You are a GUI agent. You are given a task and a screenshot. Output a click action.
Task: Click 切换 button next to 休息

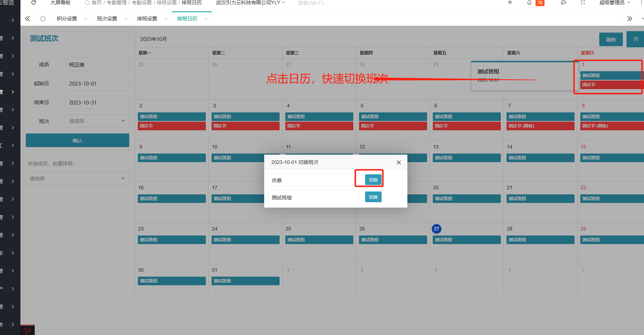click(x=373, y=180)
